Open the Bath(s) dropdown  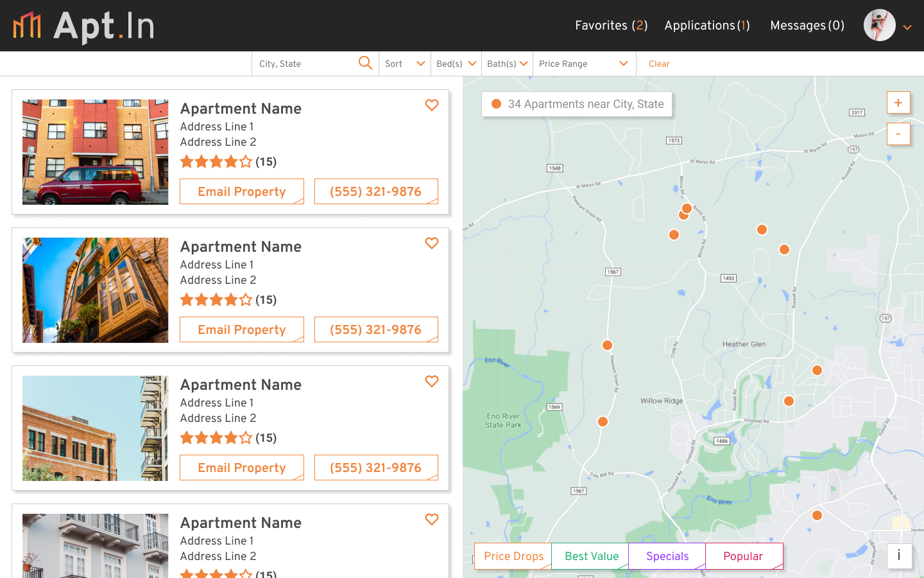(508, 64)
